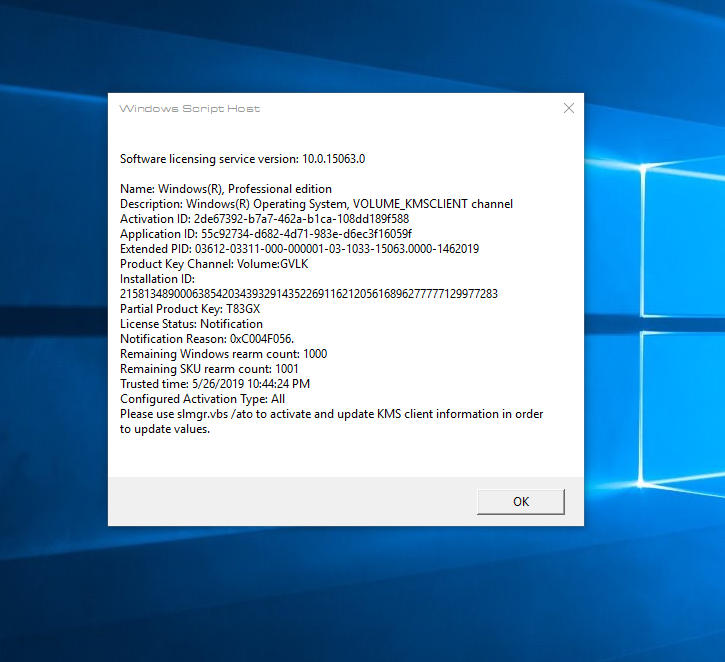
Task: Close the Windows Script Host dialog
Action: coord(569,108)
